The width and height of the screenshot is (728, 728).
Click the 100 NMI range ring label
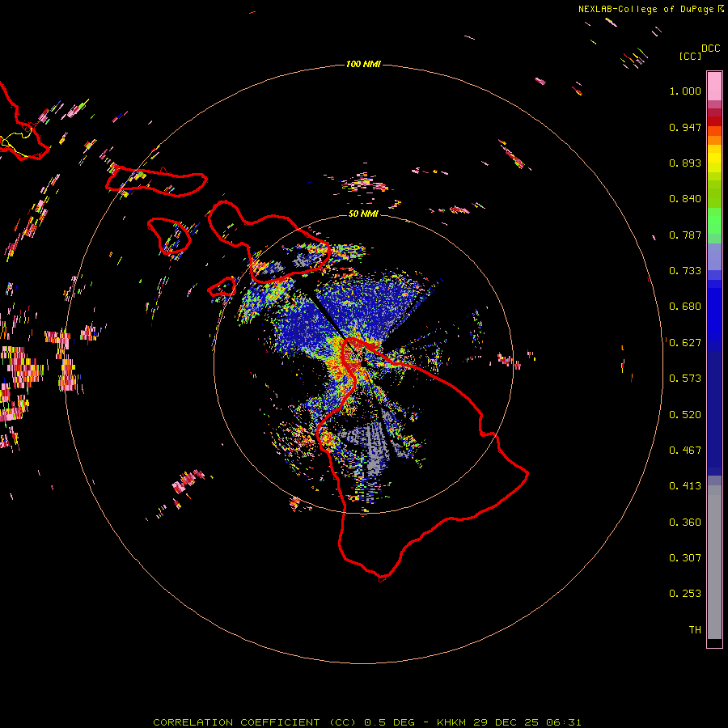363,64
